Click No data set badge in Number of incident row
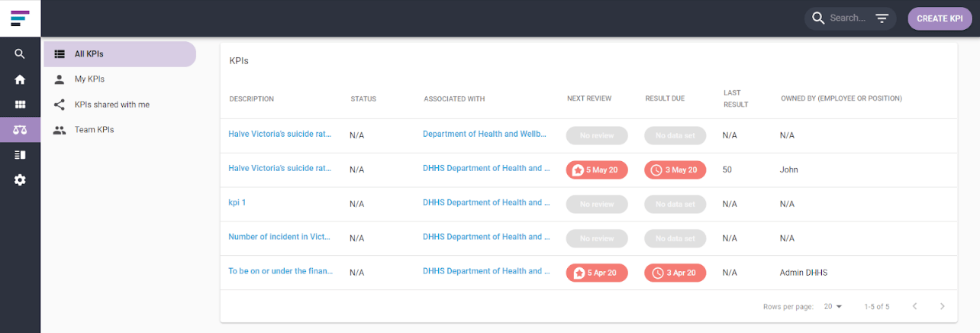980x333 pixels. point(675,238)
